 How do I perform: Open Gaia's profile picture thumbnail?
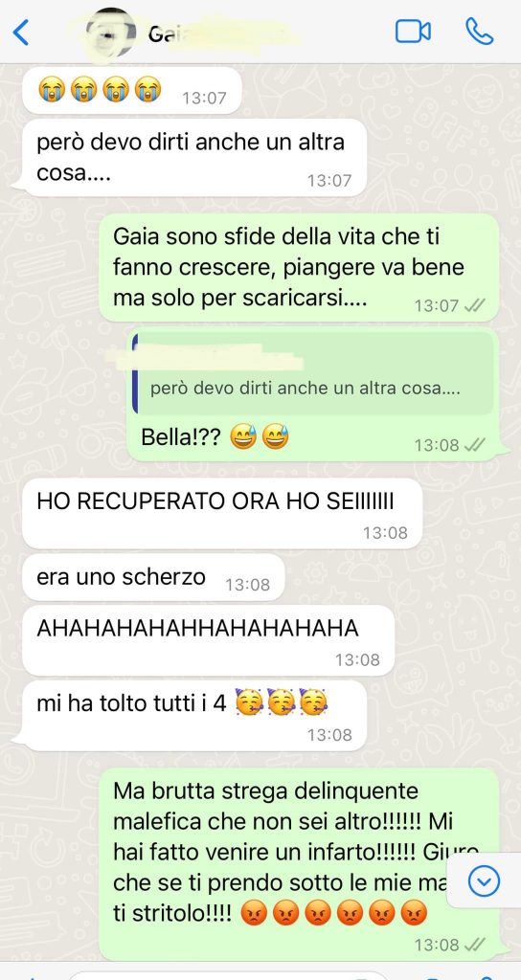point(111,32)
